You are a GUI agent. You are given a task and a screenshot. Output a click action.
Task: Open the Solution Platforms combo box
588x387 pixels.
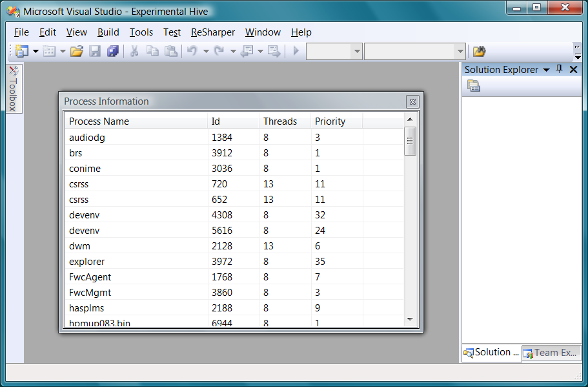pyautogui.click(x=415, y=52)
